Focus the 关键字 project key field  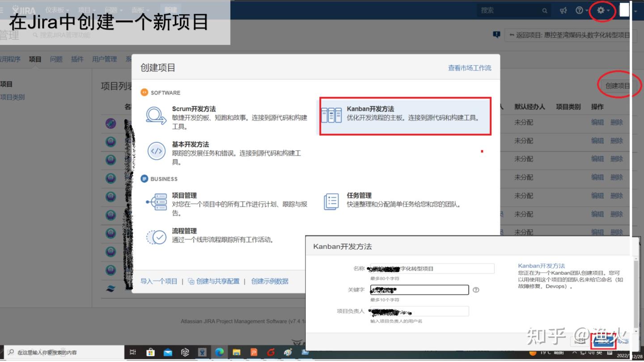pyautogui.click(x=419, y=290)
